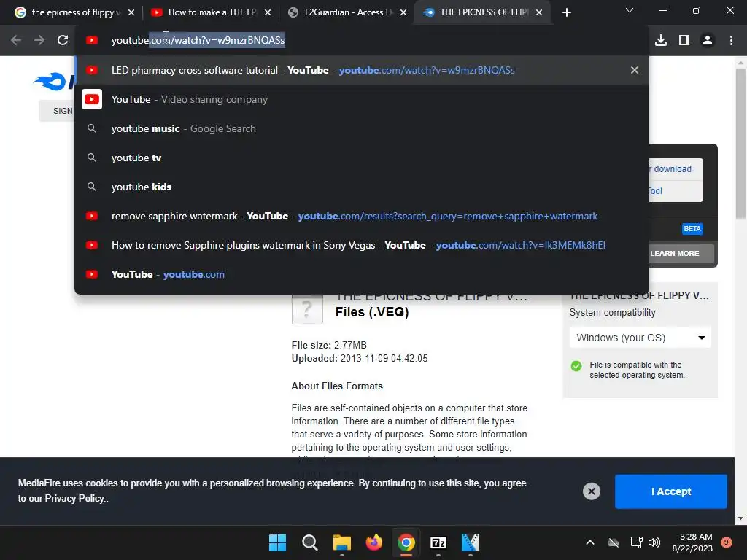Click the download link in the white box
The image size is (747, 560).
672,169
